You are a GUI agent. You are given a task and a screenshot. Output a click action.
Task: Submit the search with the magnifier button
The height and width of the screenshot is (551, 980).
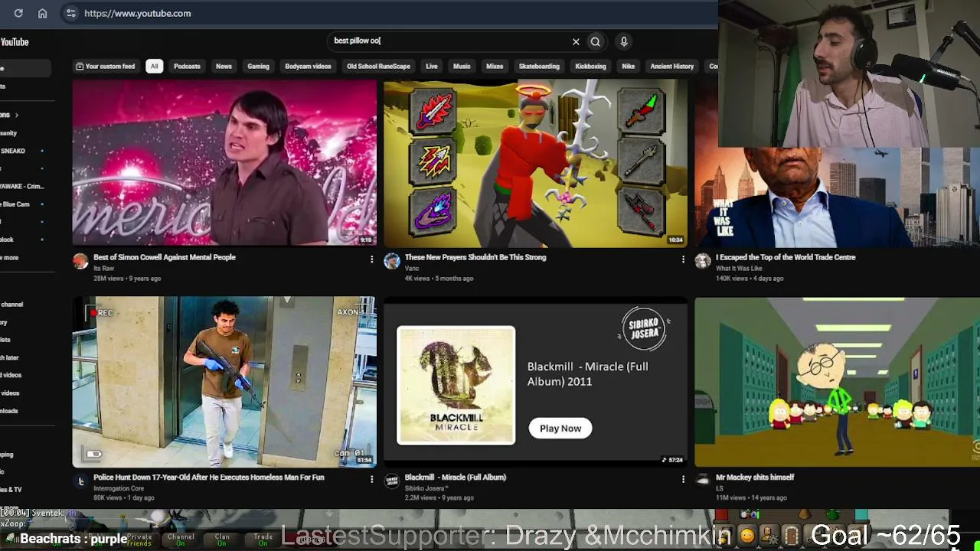coord(595,41)
